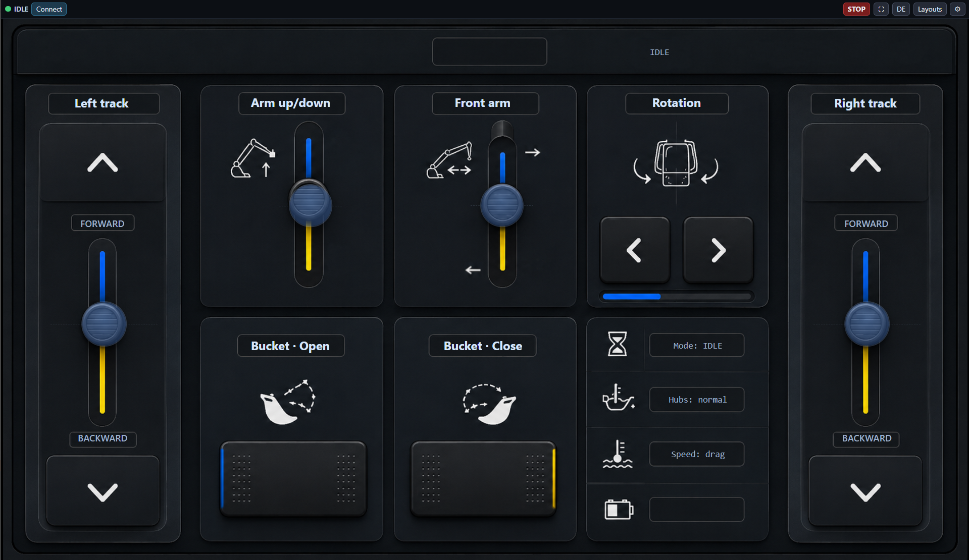Click the Arm up/down title
Image resolution: width=969 pixels, height=560 pixels.
[x=291, y=103]
